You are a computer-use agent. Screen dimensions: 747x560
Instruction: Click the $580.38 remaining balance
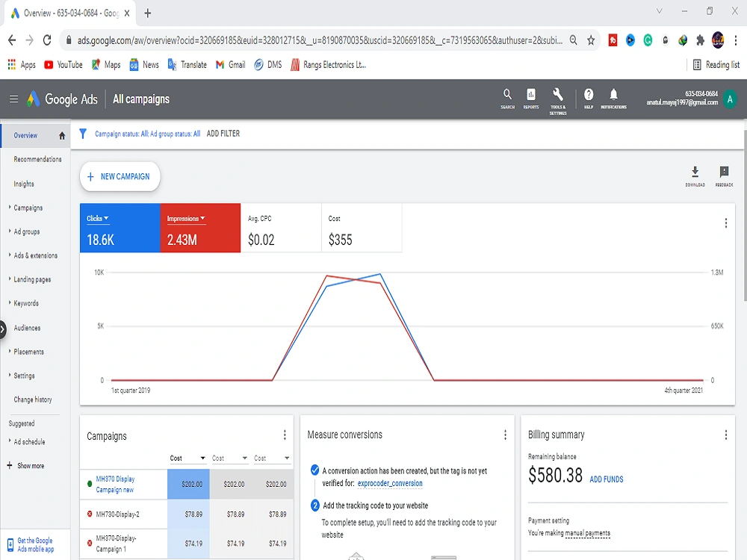click(x=555, y=475)
